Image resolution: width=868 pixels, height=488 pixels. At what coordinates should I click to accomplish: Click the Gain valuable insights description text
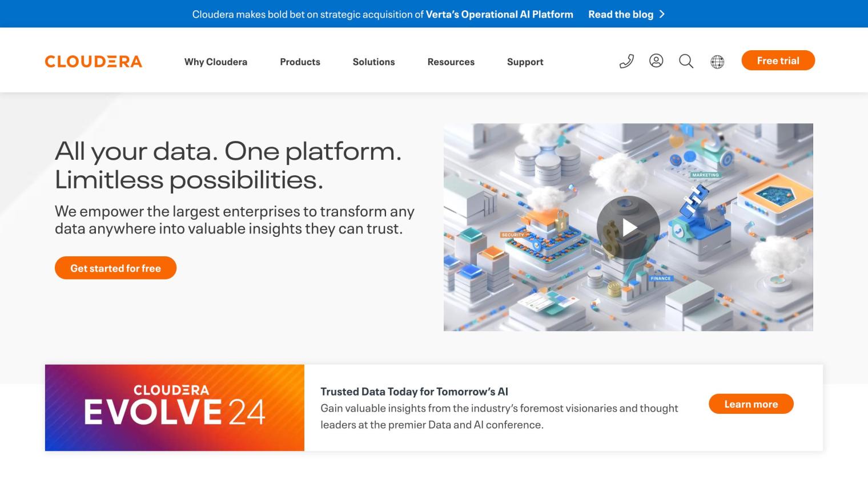(499, 416)
